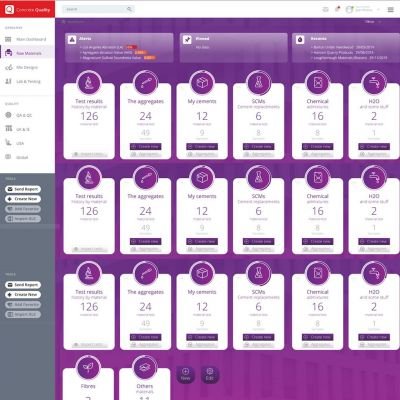Viewport: 400px width, 400px height.
Task: Click the microscope icon on middle-row Test results card
Action: (x=89, y=177)
